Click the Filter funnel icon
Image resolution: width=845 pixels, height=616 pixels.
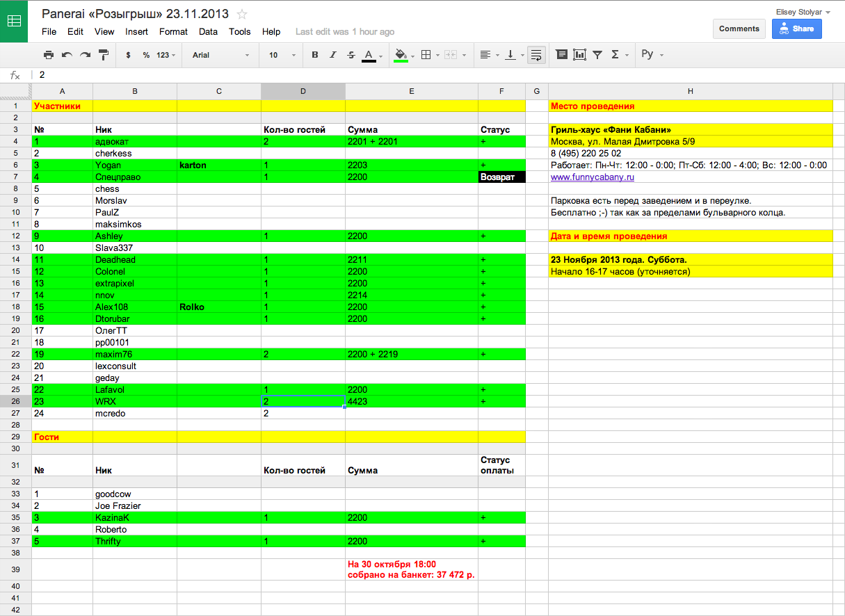[597, 55]
